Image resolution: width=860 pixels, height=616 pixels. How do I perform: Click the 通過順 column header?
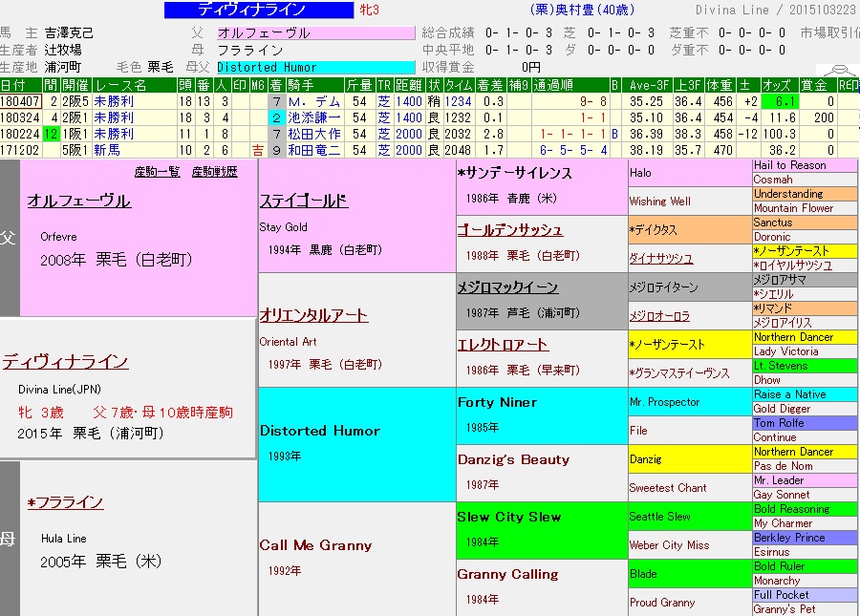570,85
